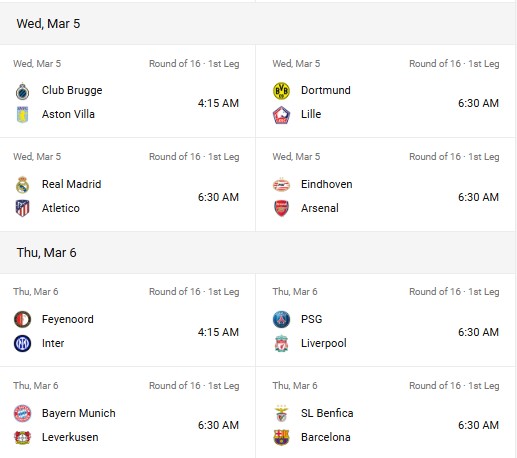The width and height of the screenshot is (517, 458).
Task: Click the Club Brugge crest icon
Action: coord(22,91)
